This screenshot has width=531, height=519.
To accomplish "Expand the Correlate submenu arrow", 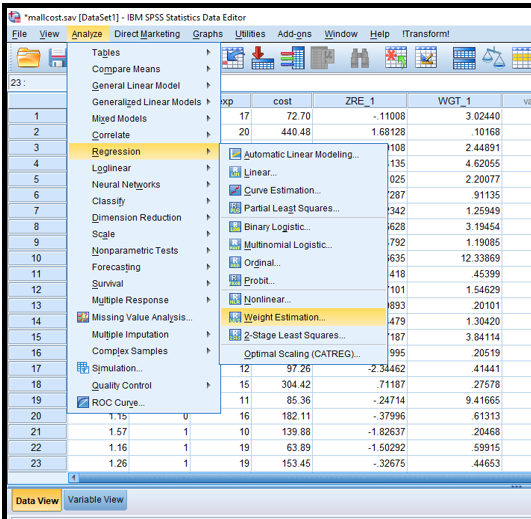I will pos(208,135).
